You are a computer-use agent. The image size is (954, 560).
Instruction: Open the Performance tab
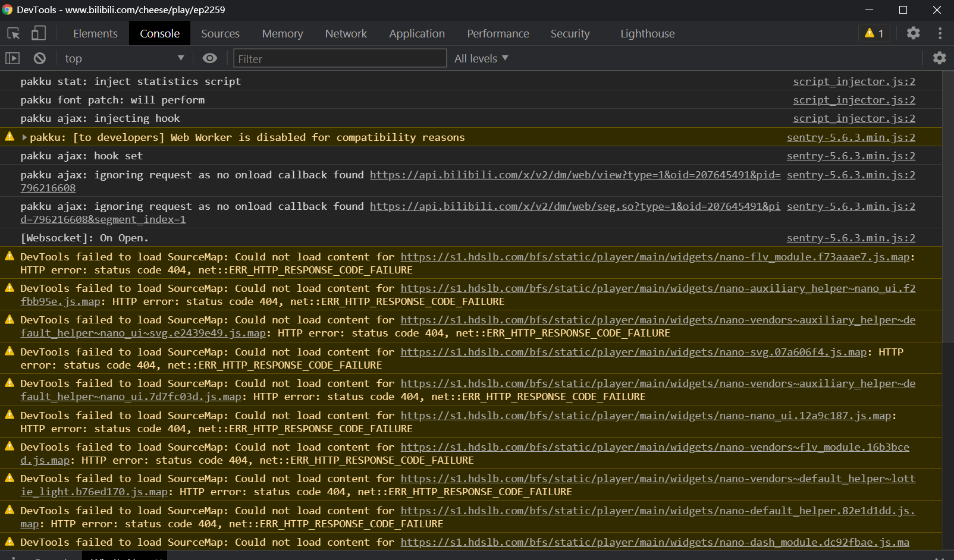click(x=498, y=33)
